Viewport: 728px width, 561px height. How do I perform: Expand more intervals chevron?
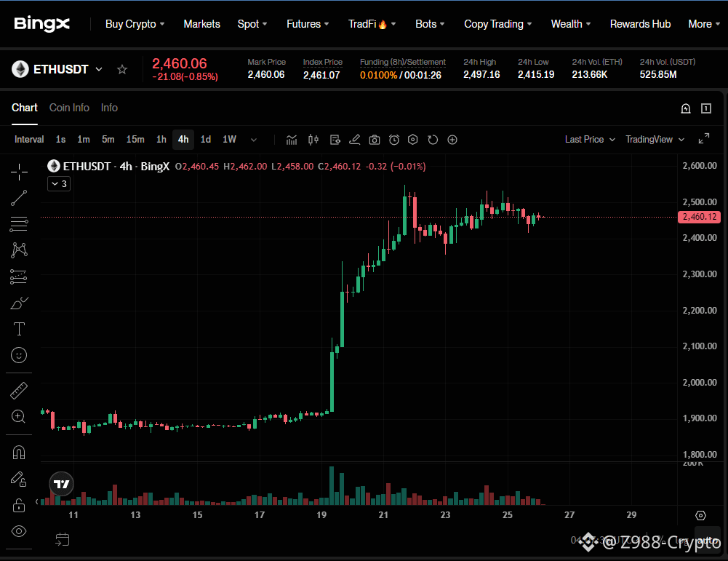tap(254, 140)
